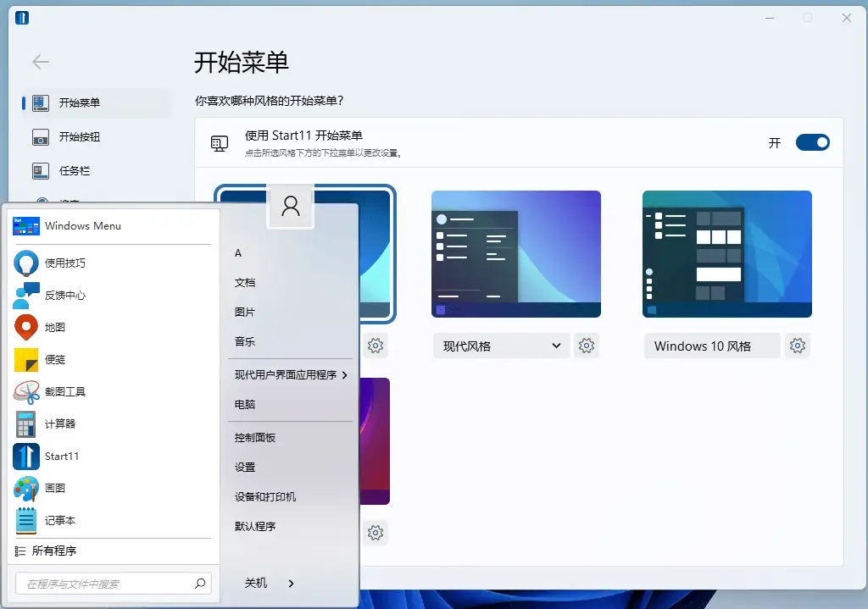Screen dimensions: 868x609
Task: Open 控制面板 from the menu list
Action: tap(254, 437)
